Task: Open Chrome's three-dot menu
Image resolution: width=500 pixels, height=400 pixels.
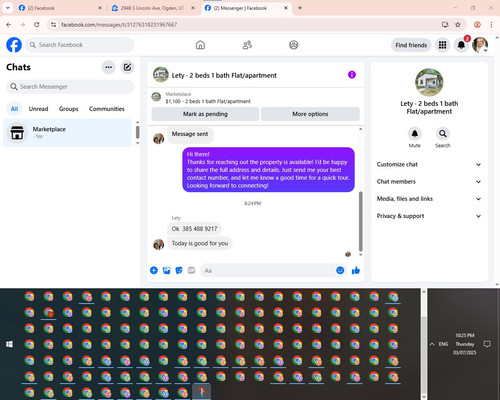Action: (x=491, y=24)
